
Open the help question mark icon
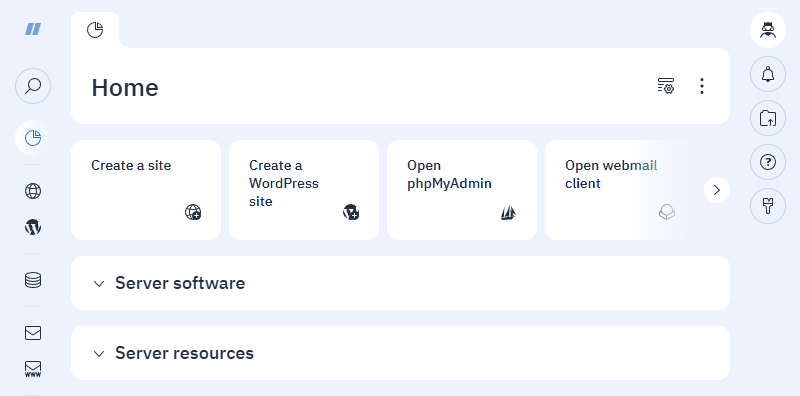coord(768,162)
